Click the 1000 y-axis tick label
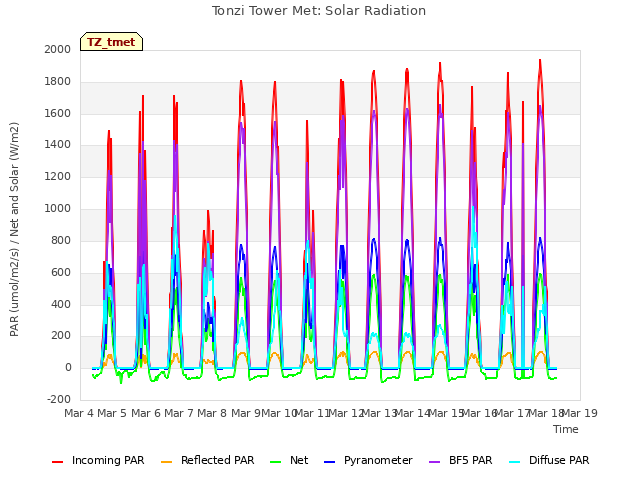The image size is (640, 480). pos(58,209)
